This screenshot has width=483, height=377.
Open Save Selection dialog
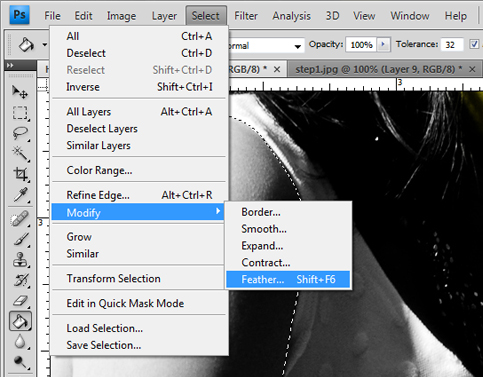point(139,345)
